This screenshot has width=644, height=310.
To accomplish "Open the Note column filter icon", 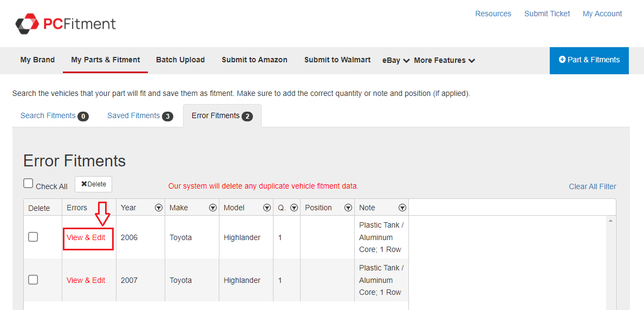I will pos(402,208).
